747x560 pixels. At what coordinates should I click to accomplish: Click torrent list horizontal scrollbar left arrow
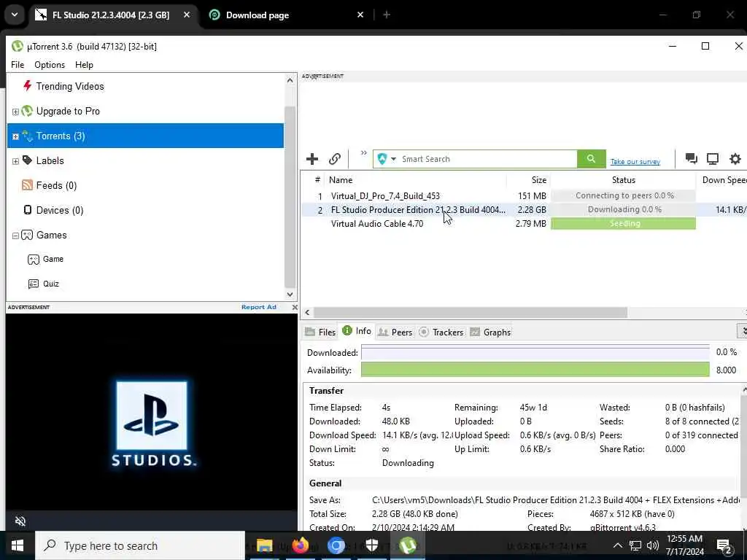coord(307,312)
